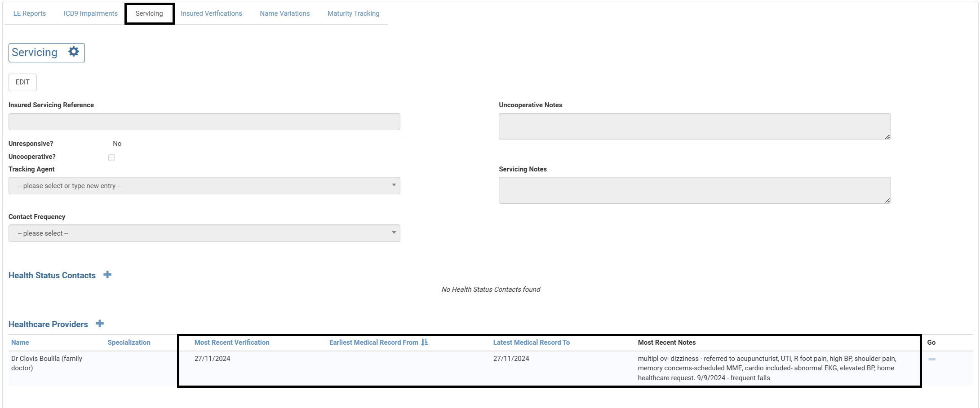Click the Servicing settings gear icon
Image resolution: width=980 pixels, height=408 pixels.
(x=74, y=52)
